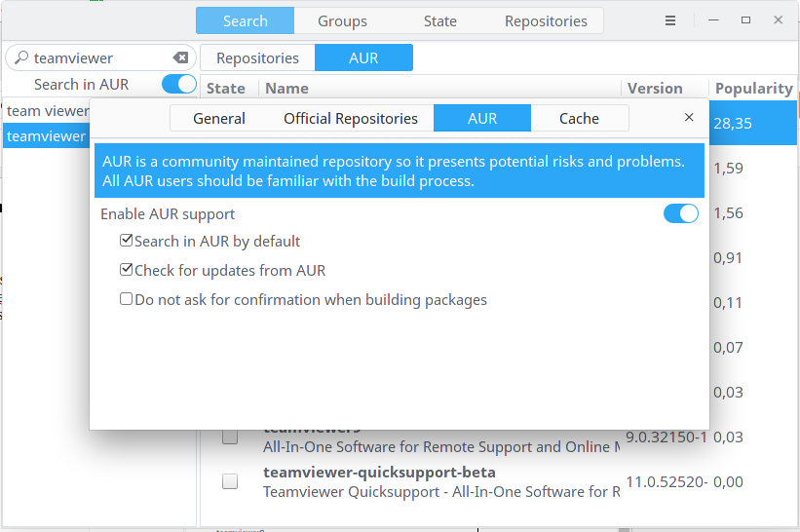
Task: Click the popularity value 1,59
Action: click(728, 168)
